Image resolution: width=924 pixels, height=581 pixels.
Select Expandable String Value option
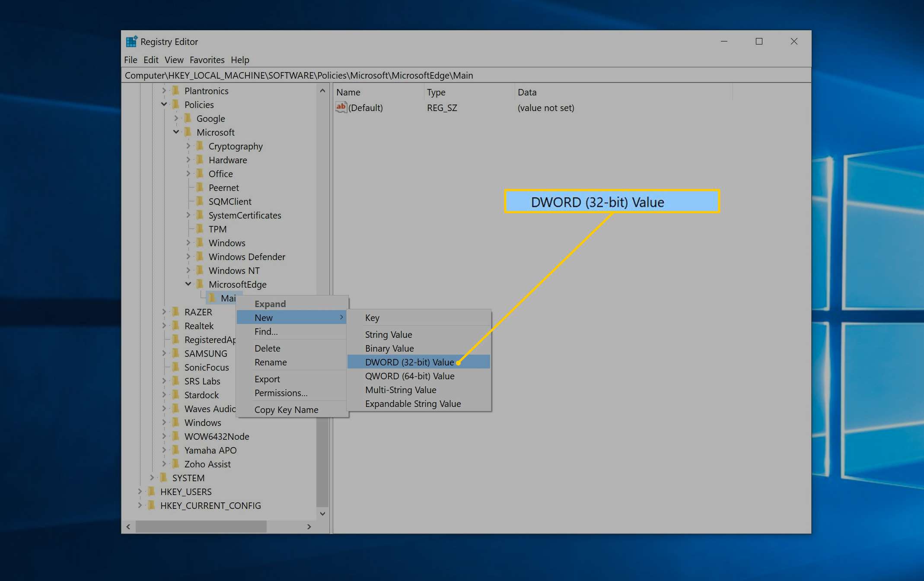pos(418,403)
